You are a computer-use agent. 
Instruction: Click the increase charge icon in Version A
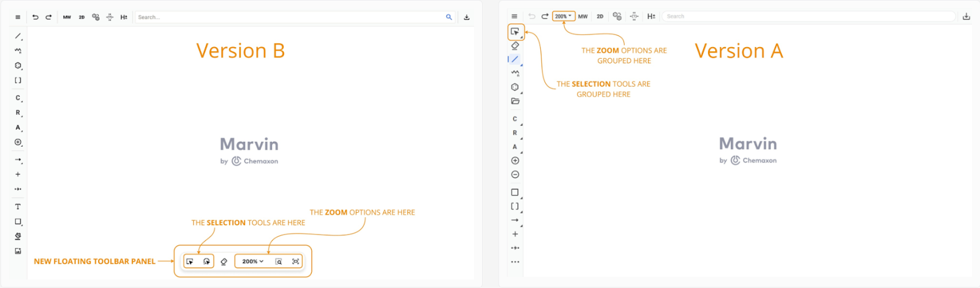[515, 161]
